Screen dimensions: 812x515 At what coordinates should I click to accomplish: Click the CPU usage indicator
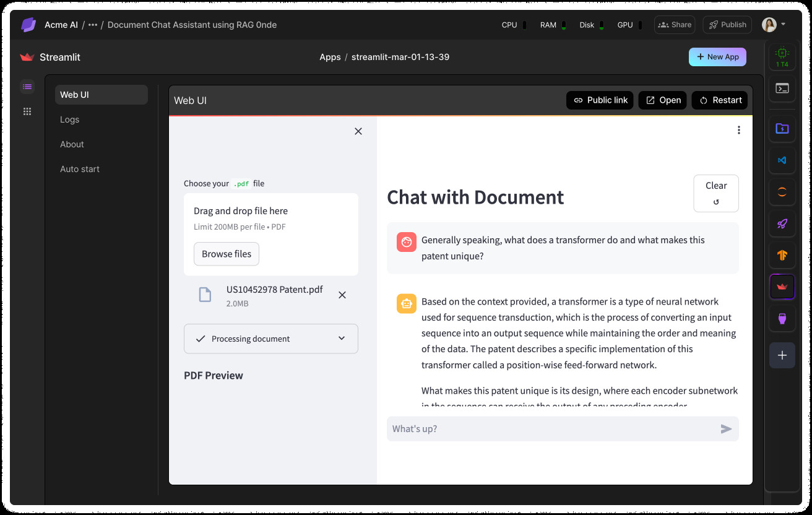[514, 25]
